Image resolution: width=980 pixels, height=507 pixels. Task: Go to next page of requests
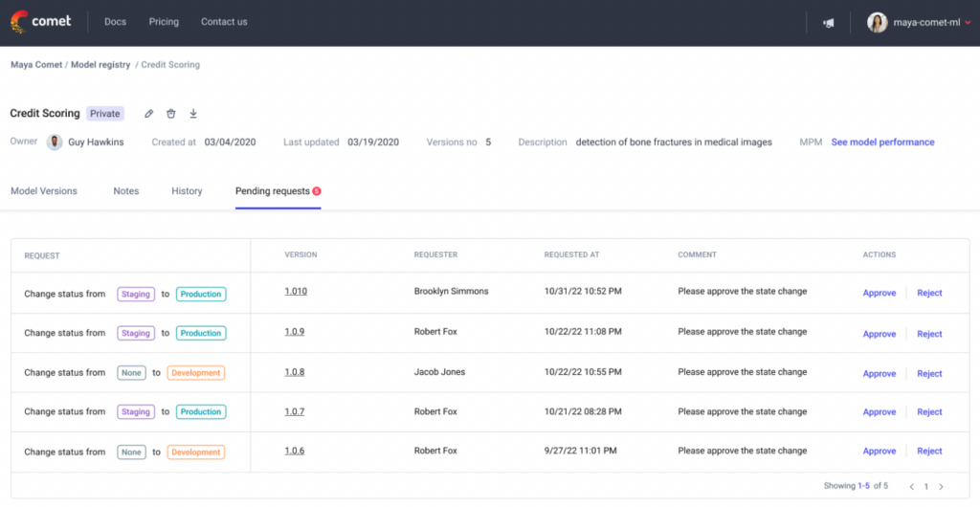click(942, 486)
